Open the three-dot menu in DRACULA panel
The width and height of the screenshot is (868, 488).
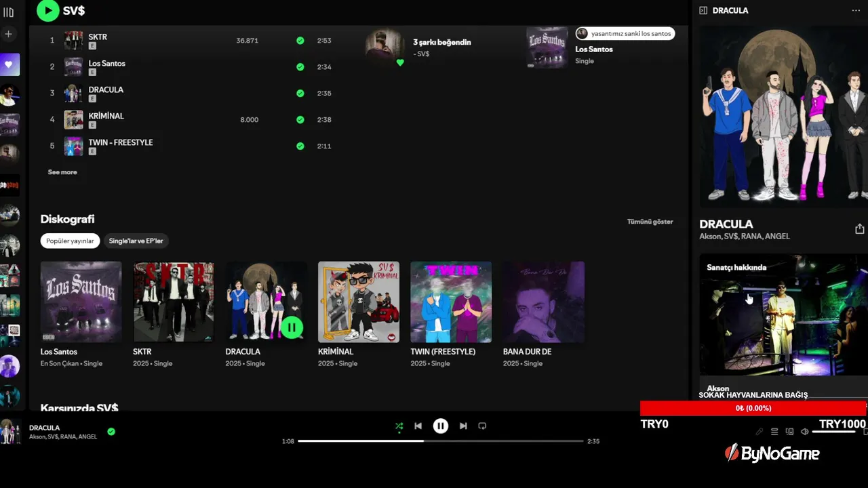(x=856, y=10)
